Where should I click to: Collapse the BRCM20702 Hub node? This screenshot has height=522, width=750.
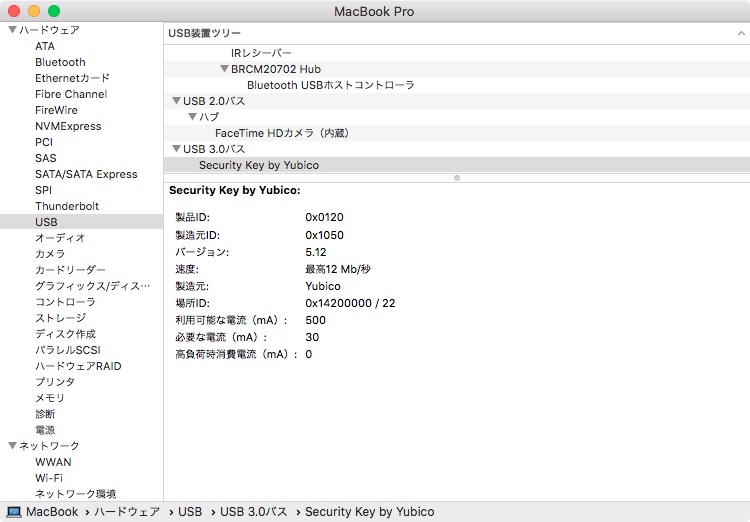tap(224, 69)
